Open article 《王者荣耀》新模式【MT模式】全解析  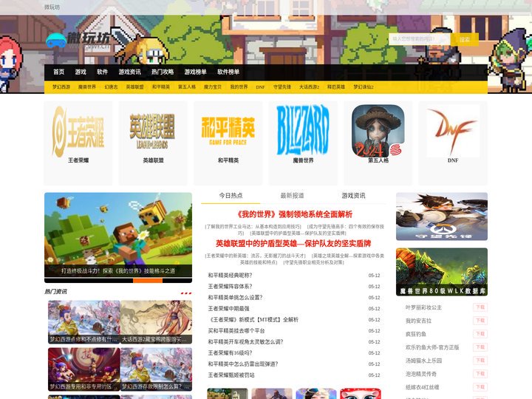253,320
